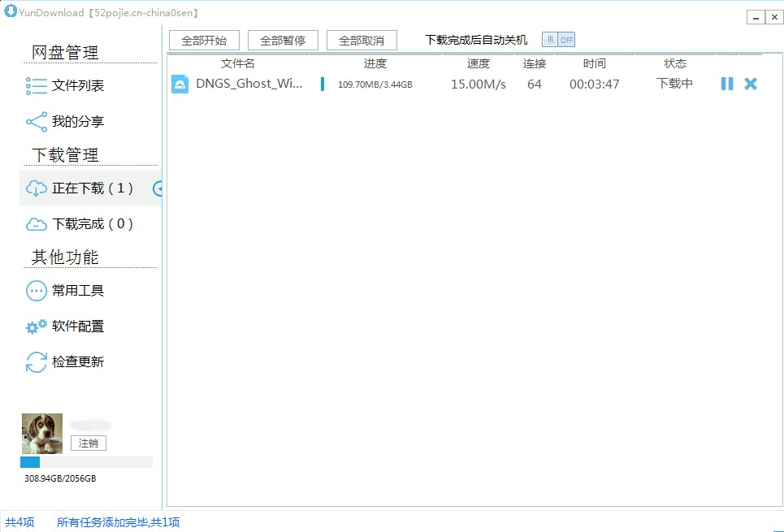Viewport: 784px width, 532px height.
Task: Open 我的分享 my shares page
Action: [x=78, y=122]
